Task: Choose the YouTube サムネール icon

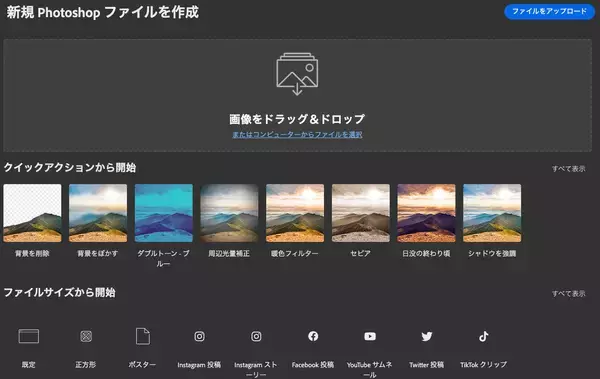Action: coord(370,336)
